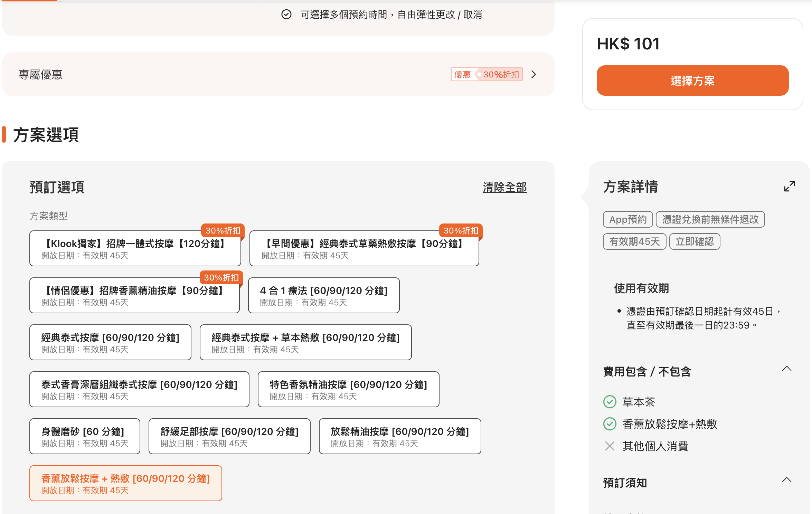Click 清除全部 link
Screen dimensions: 812x514
tap(504, 187)
